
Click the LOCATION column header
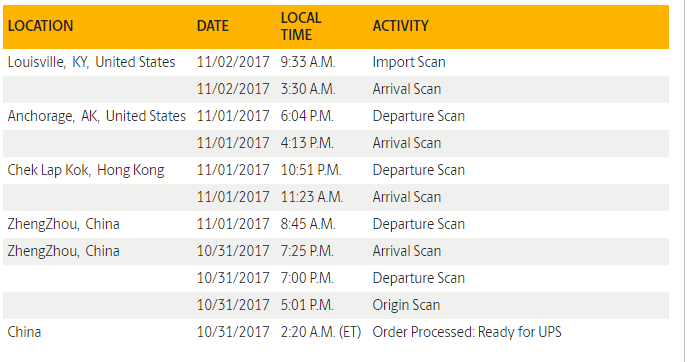40,26
